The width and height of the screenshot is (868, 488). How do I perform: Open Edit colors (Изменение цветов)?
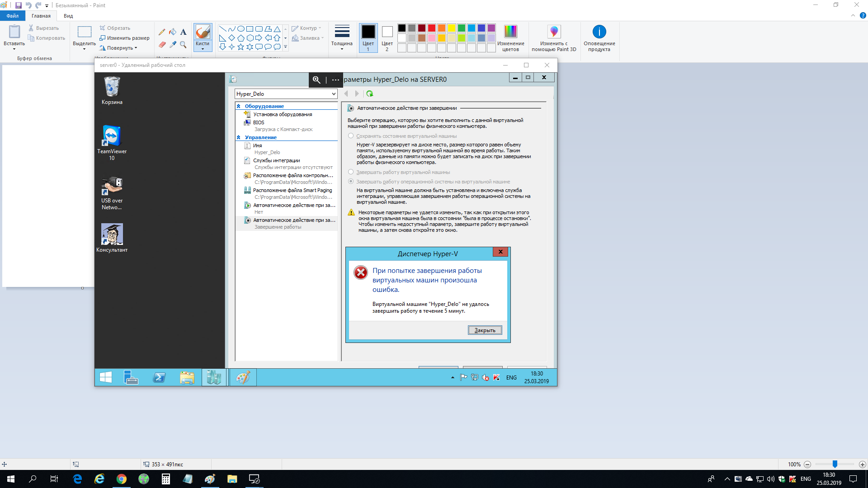510,38
